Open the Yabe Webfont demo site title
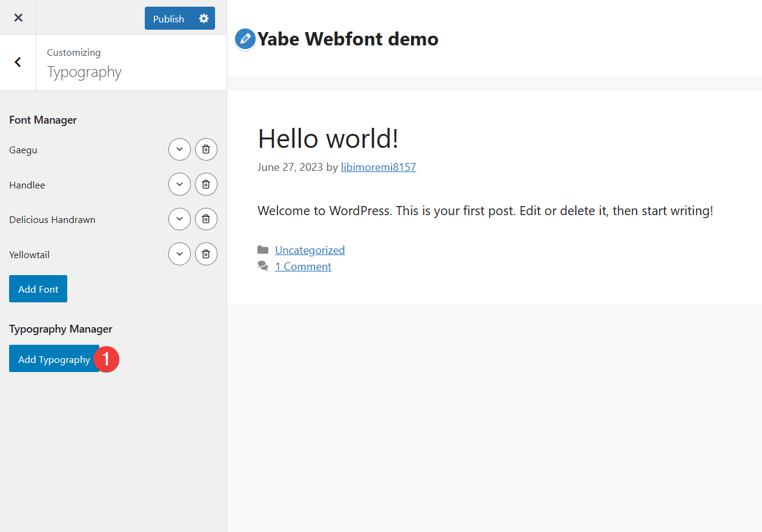762x532 pixels. click(348, 39)
